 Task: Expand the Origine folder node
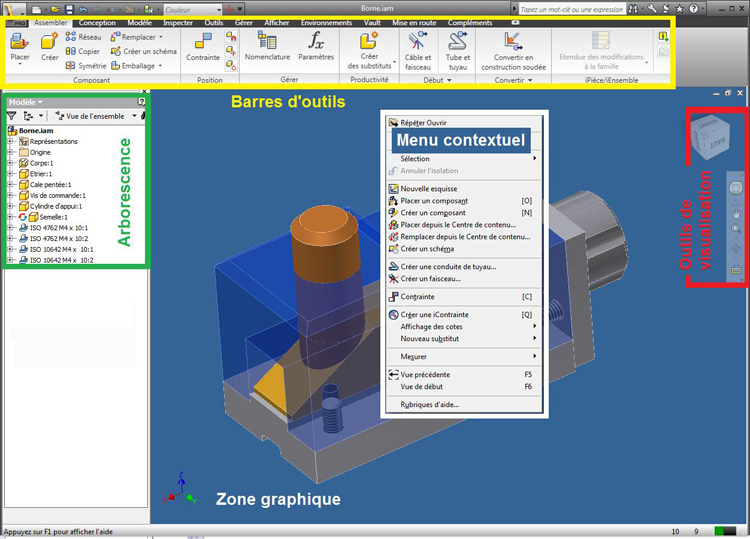coord(10,152)
